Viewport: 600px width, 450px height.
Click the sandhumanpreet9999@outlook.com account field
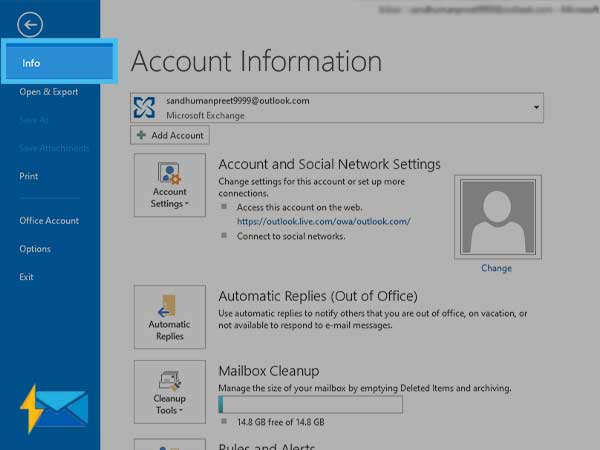click(337, 108)
